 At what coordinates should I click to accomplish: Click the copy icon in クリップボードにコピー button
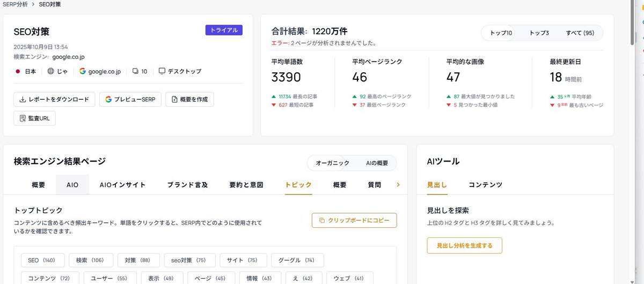(x=322, y=220)
